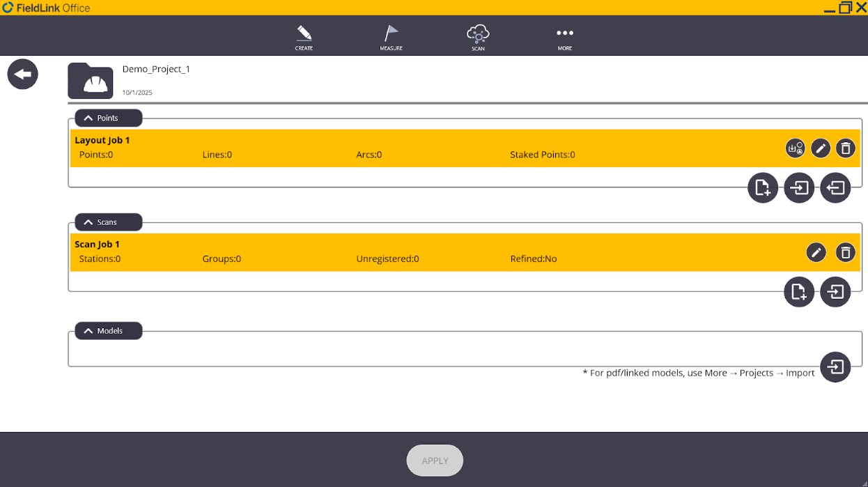Export from the Points section
This screenshot has height=487, width=868.
[x=835, y=188]
